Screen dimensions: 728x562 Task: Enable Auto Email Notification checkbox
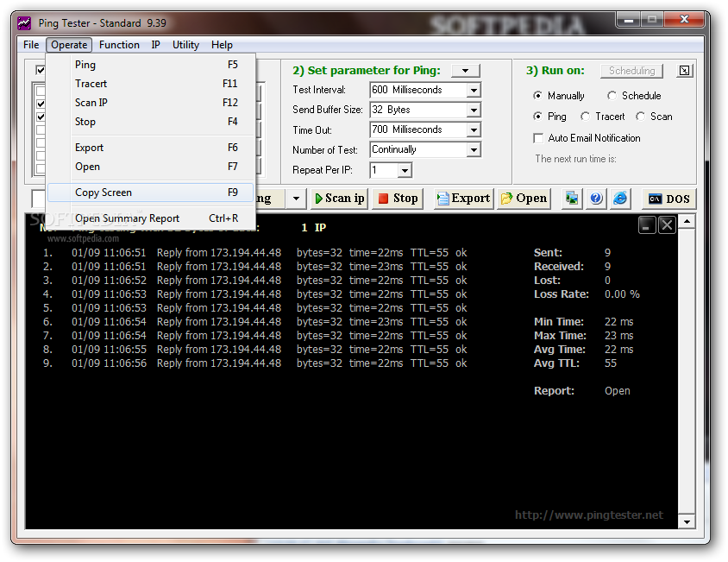[538, 138]
